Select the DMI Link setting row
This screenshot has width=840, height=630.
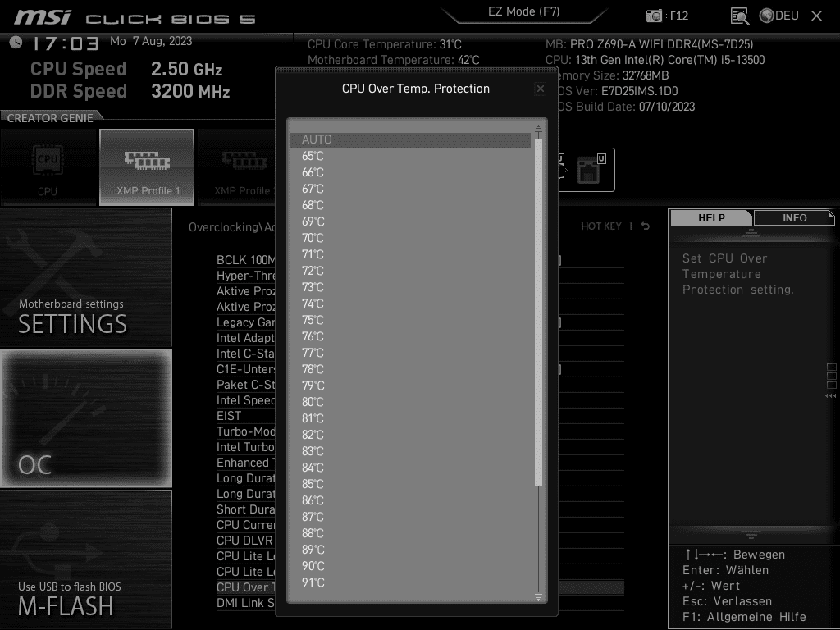pos(245,603)
